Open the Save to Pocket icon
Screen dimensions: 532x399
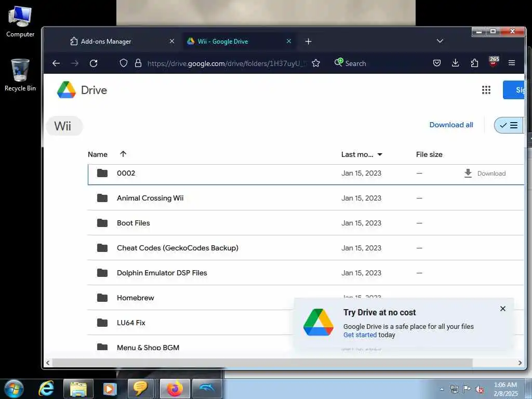point(436,63)
